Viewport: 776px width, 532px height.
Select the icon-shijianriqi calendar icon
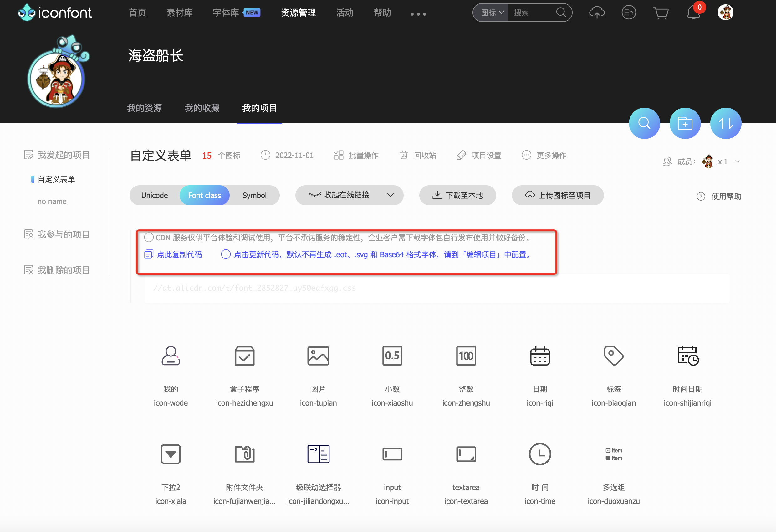(687, 356)
